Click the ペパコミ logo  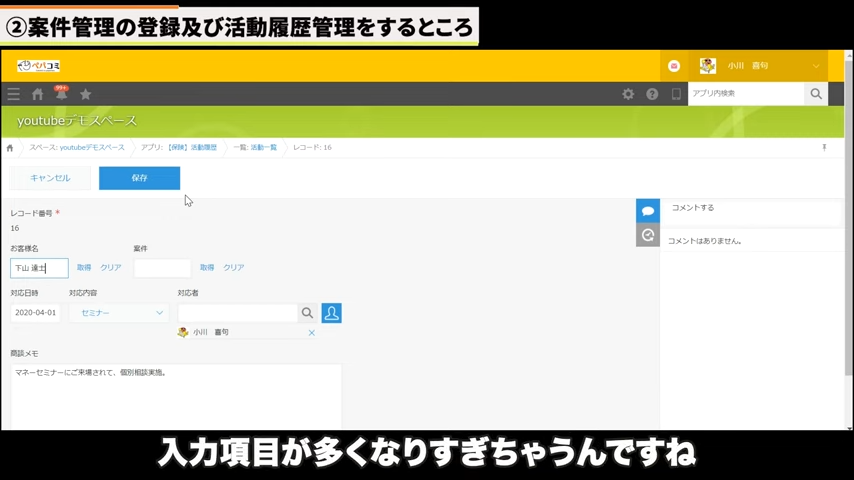click(39, 66)
